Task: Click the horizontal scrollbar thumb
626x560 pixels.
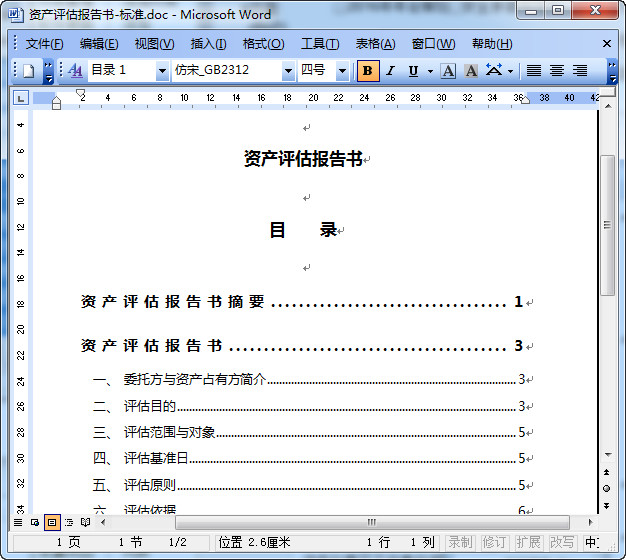Action: click(x=372, y=522)
